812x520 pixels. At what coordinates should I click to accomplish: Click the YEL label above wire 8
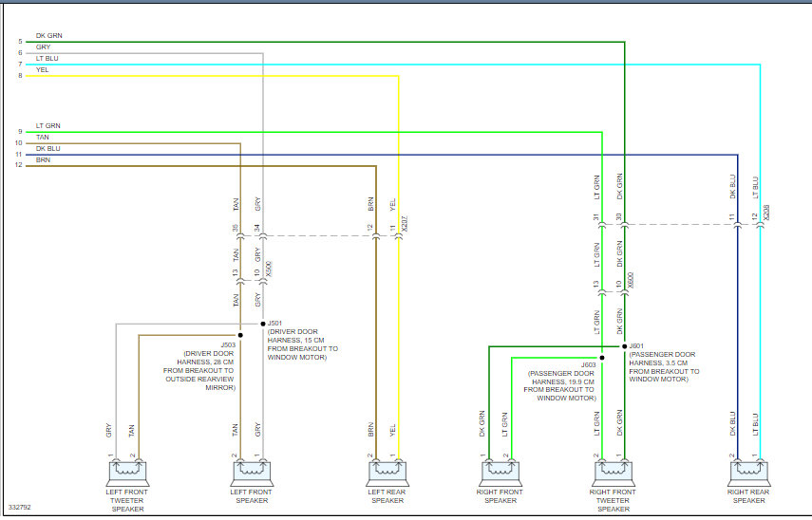coord(43,70)
